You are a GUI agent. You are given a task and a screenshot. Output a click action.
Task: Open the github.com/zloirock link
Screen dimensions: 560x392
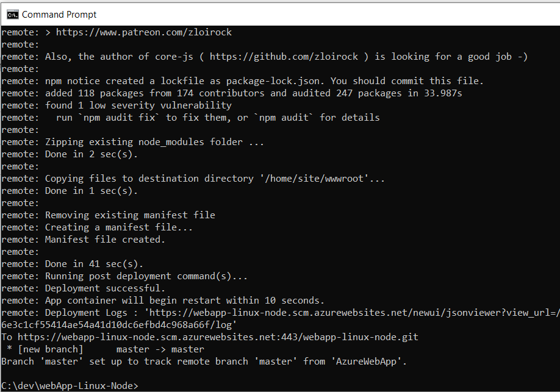coord(285,56)
